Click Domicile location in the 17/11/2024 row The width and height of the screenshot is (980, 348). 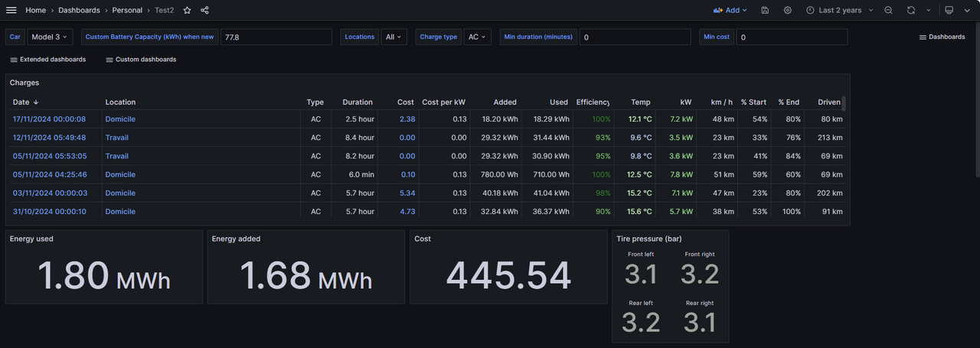(120, 119)
